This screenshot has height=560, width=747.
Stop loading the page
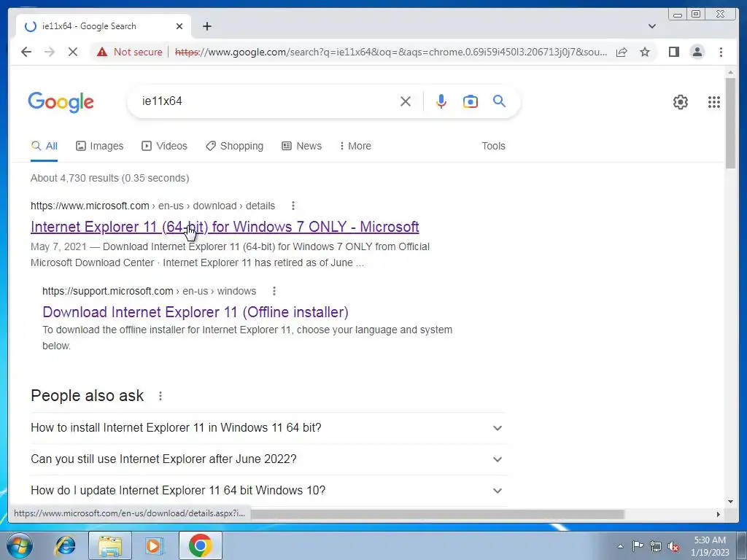[73, 52]
